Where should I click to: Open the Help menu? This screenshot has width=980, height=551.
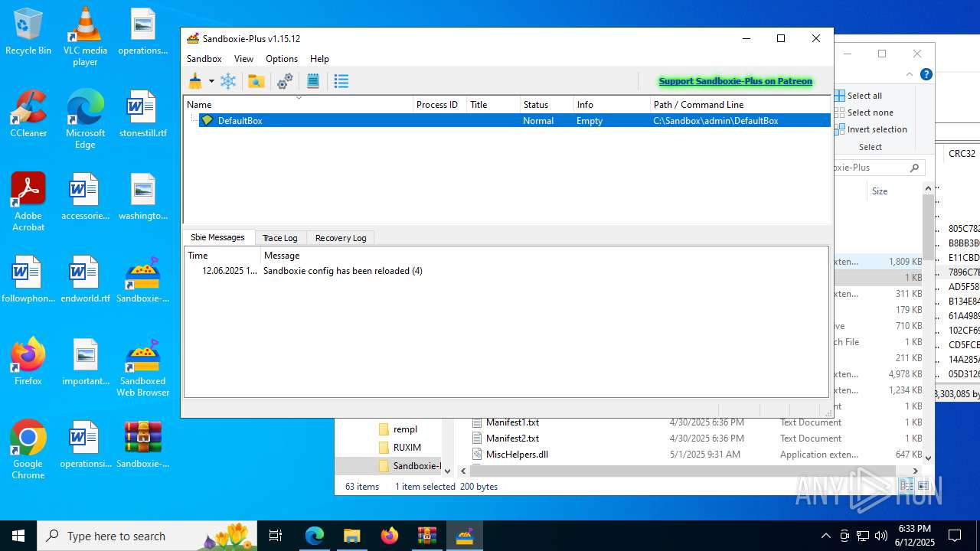tap(319, 59)
